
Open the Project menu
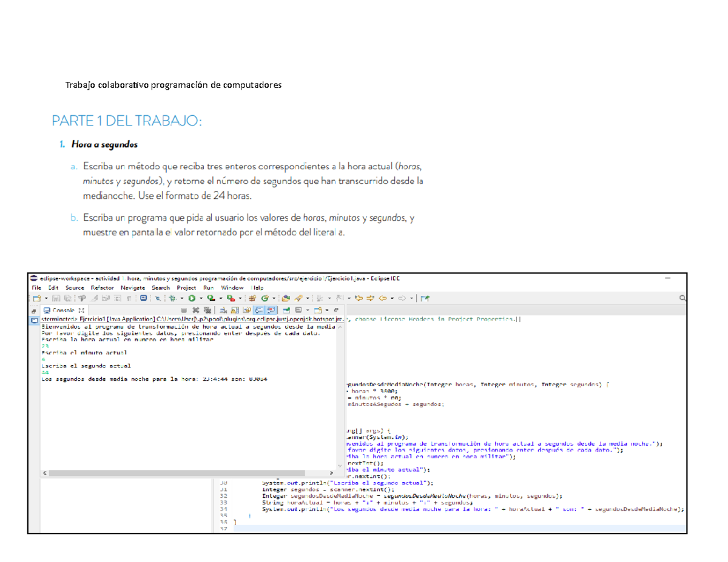(x=186, y=287)
